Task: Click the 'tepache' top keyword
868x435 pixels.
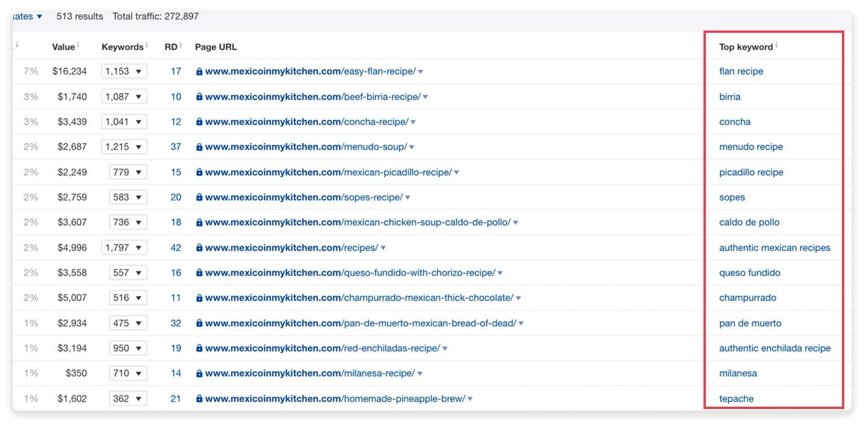Action: (x=736, y=398)
